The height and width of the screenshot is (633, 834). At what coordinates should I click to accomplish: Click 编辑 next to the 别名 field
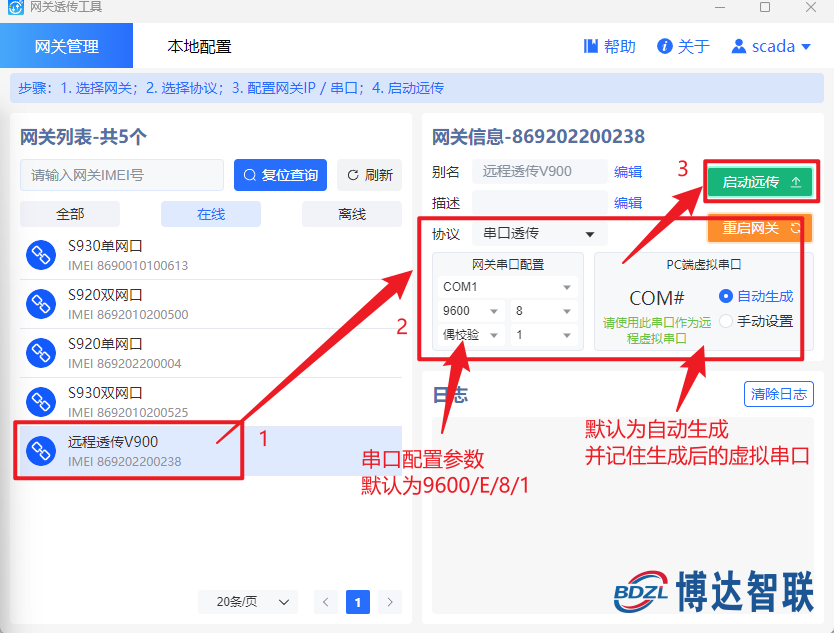[628, 172]
